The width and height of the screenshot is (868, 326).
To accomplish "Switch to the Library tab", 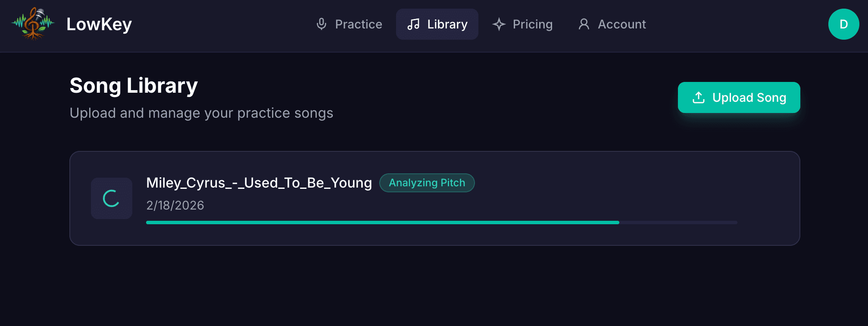I will pyautogui.click(x=447, y=24).
